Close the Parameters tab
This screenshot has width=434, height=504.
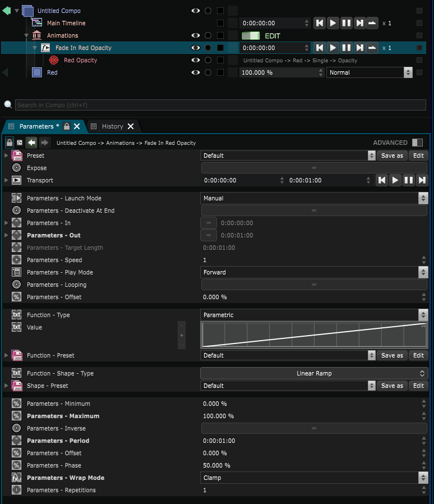(77, 126)
